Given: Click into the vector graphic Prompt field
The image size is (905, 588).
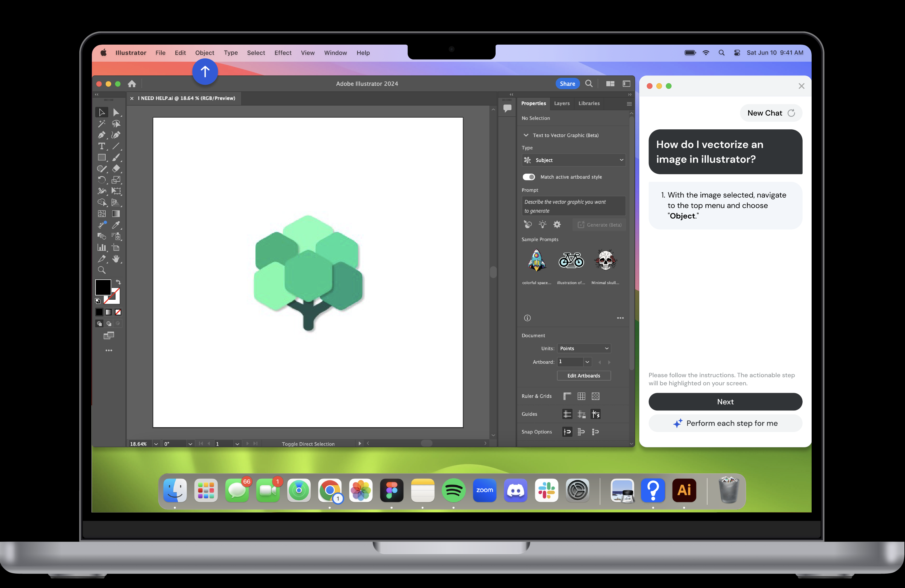Looking at the screenshot, I should coord(573,206).
